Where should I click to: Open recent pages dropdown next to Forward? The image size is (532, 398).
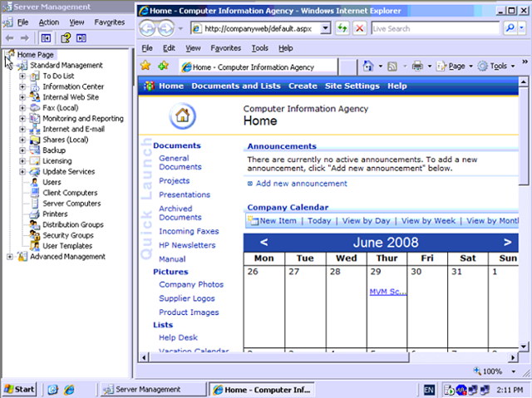pyautogui.click(x=180, y=29)
